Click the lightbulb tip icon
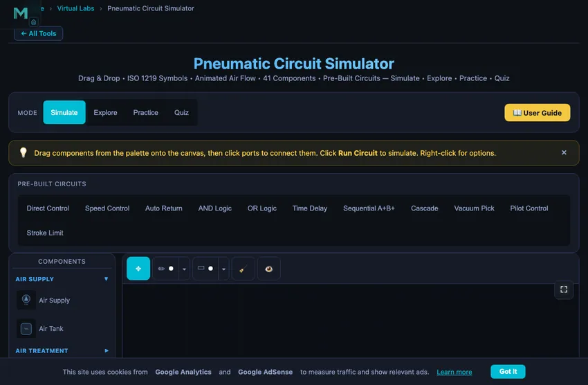588x385 pixels. (24, 152)
